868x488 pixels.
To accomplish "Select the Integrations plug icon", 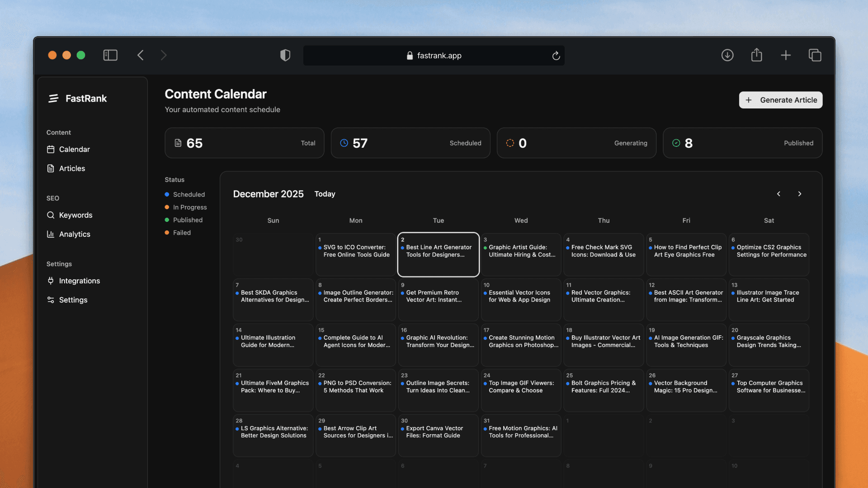I will pos(51,281).
